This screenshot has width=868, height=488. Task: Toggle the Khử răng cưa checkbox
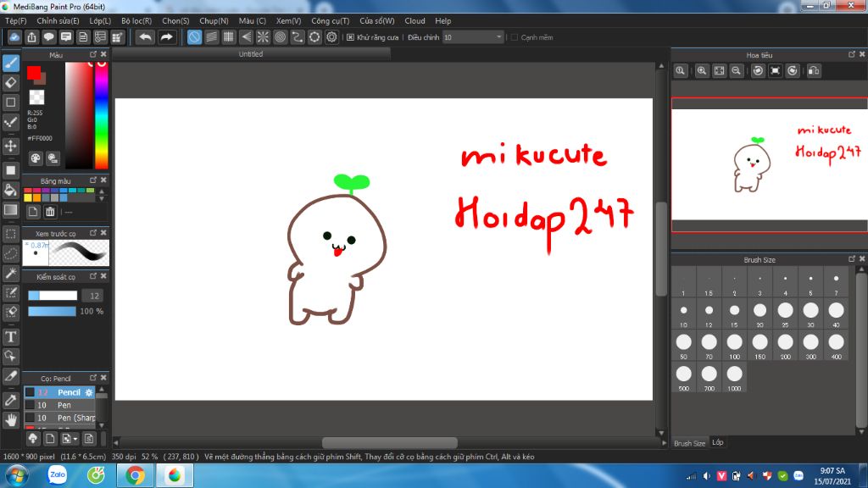(350, 37)
